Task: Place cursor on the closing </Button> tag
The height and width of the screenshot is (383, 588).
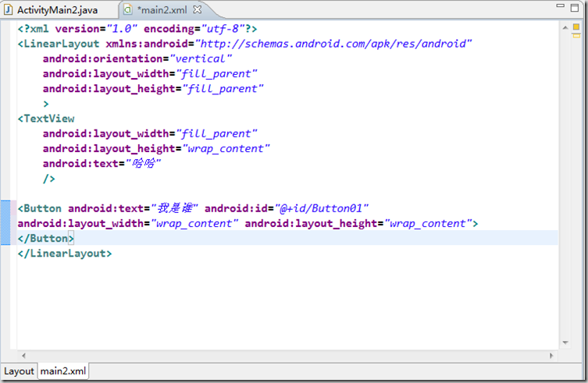Action: click(x=45, y=238)
